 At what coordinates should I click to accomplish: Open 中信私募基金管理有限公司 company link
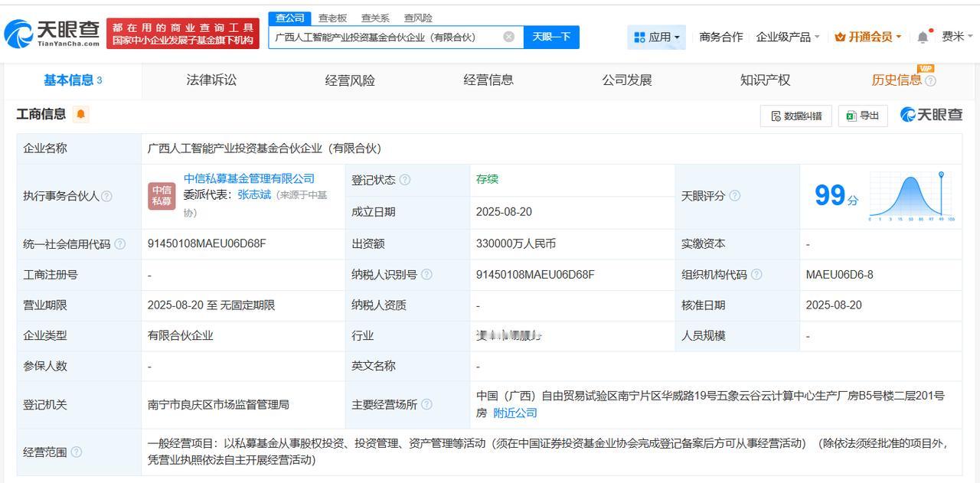[x=249, y=178]
